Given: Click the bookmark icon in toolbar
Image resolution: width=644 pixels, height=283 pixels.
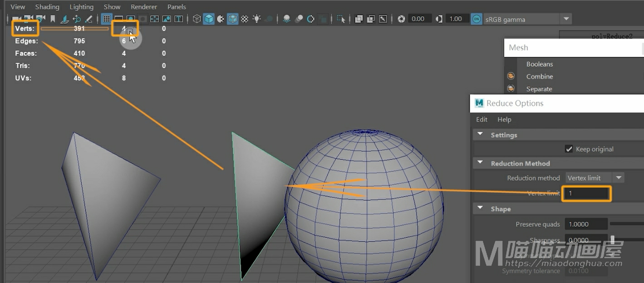Looking at the screenshot, I should 53,19.
